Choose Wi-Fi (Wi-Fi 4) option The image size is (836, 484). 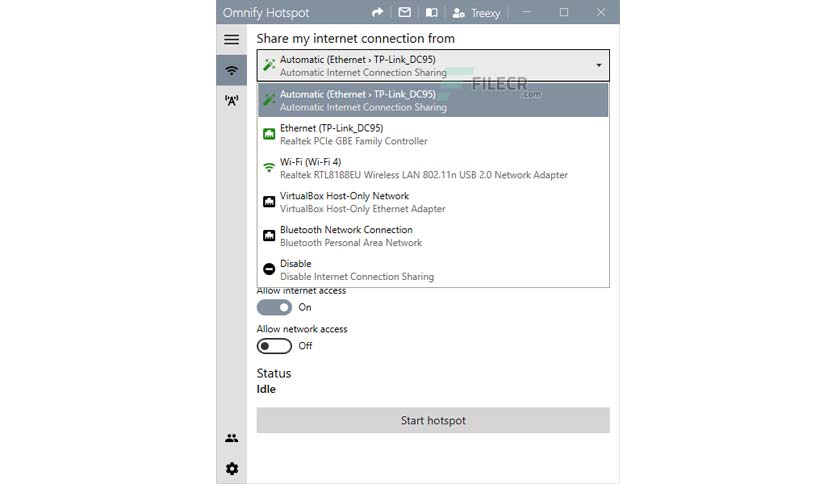click(x=433, y=168)
